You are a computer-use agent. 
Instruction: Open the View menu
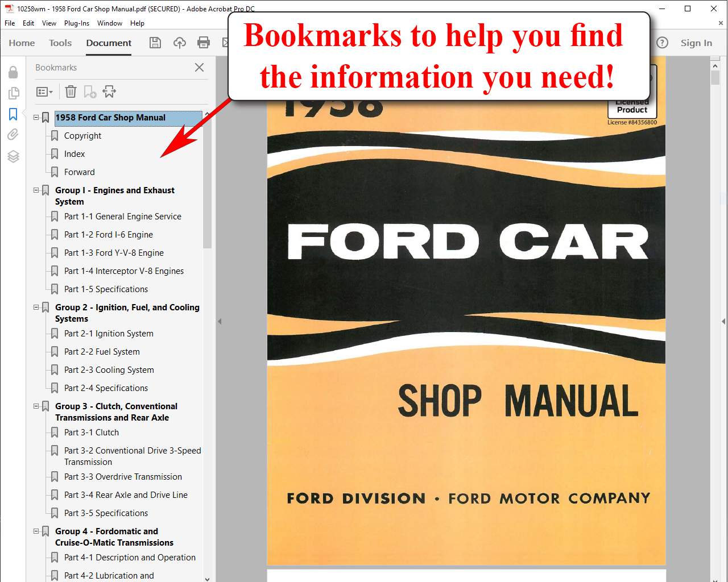(49, 23)
